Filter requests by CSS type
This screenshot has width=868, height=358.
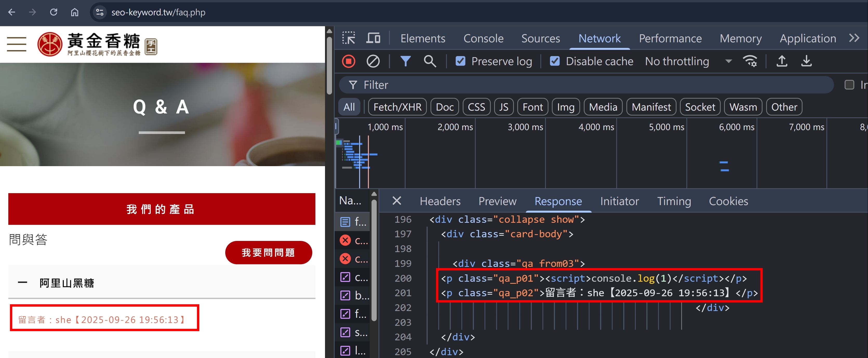(476, 107)
